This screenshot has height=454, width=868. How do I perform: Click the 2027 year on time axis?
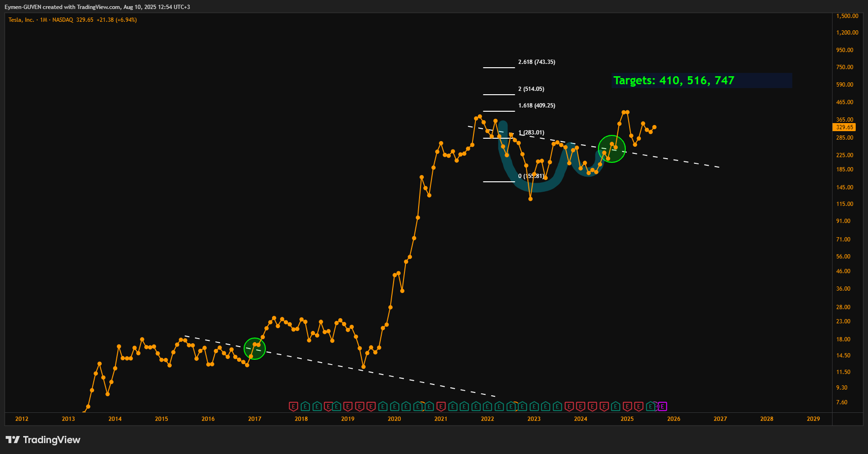tap(720, 419)
